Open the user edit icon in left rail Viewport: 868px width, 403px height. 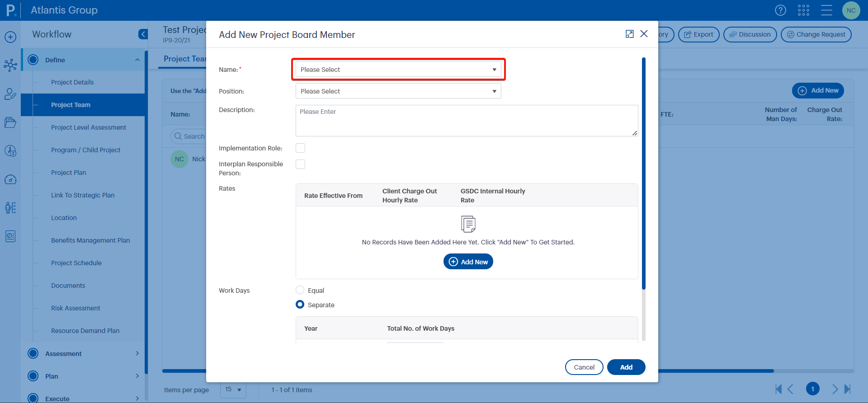click(10, 94)
